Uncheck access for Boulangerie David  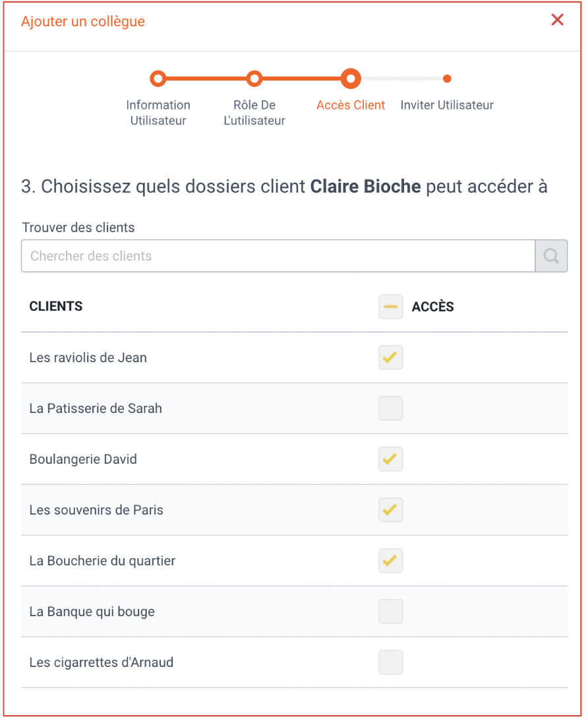click(x=391, y=458)
